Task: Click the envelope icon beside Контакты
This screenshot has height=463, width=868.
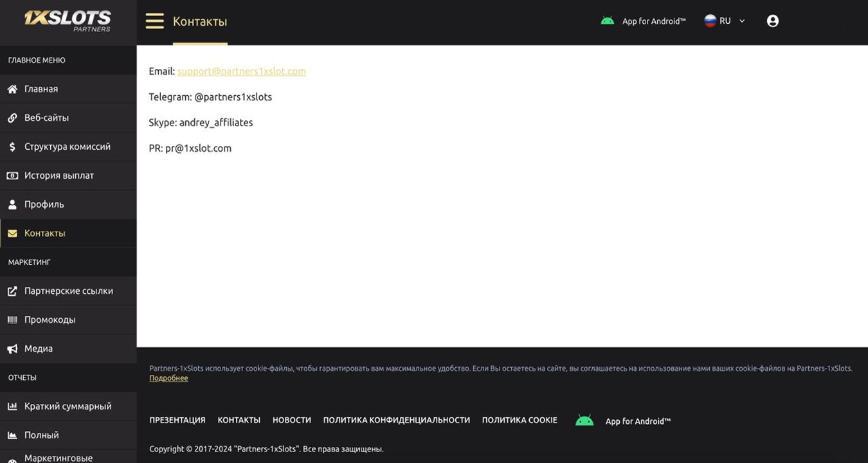Action: pyautogui.click(x=12, y=233)
